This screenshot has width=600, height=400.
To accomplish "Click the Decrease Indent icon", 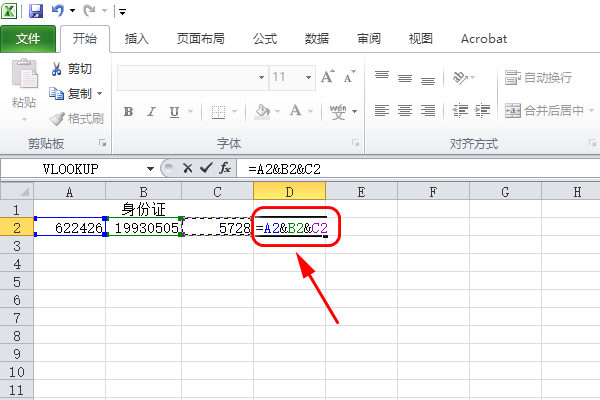I will 460,111.
